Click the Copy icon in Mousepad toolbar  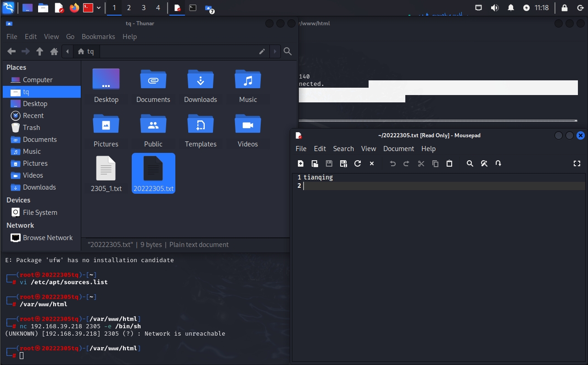[436, 163]
